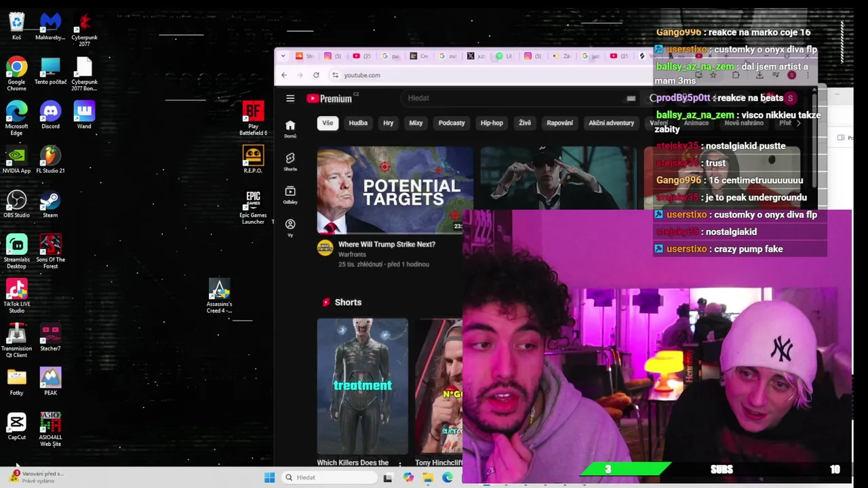Screen dimensions: 868x488
Task: Launch Discord desktop shortcut
Action: click(50, 115)
